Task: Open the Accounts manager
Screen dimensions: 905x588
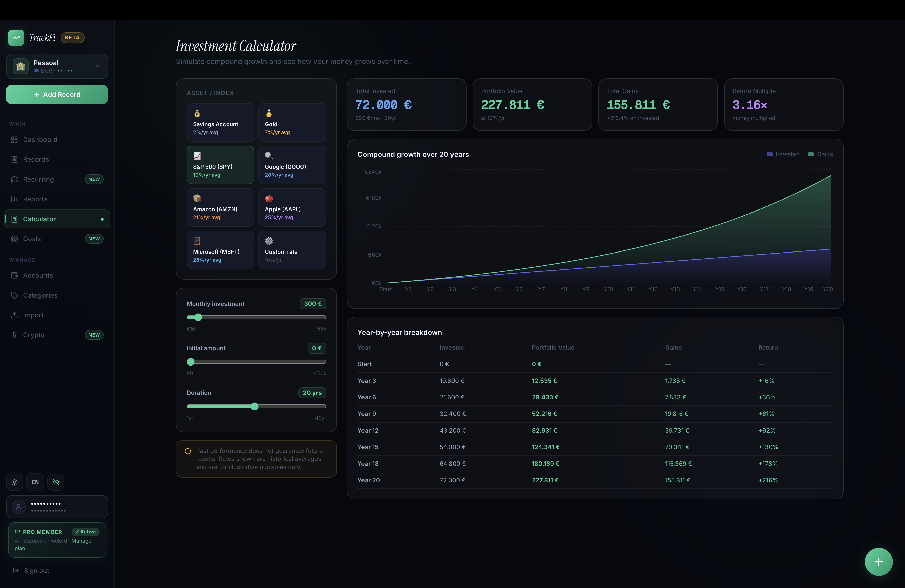Action: pyautogui.click(x=38, y=275)
